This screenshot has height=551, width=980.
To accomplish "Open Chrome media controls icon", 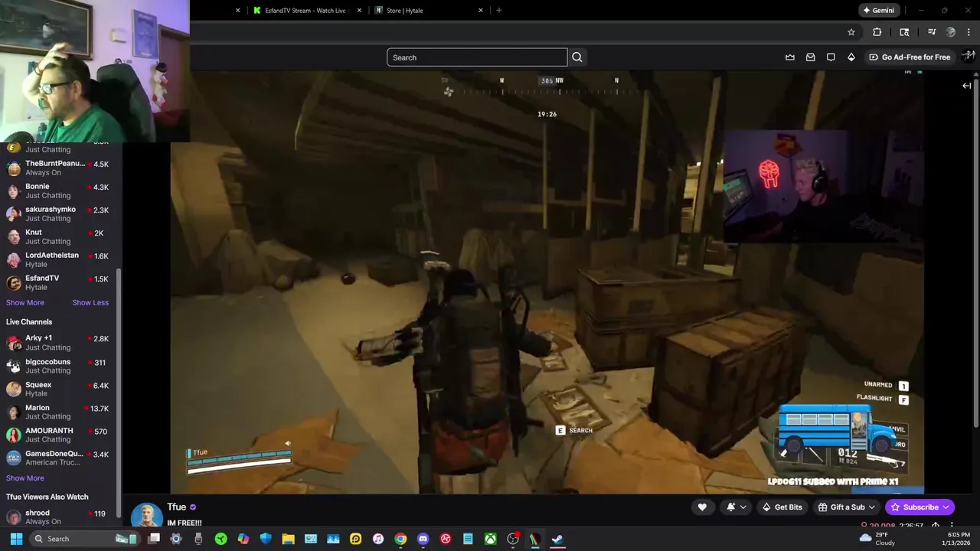I will click(x=932, y=32).
